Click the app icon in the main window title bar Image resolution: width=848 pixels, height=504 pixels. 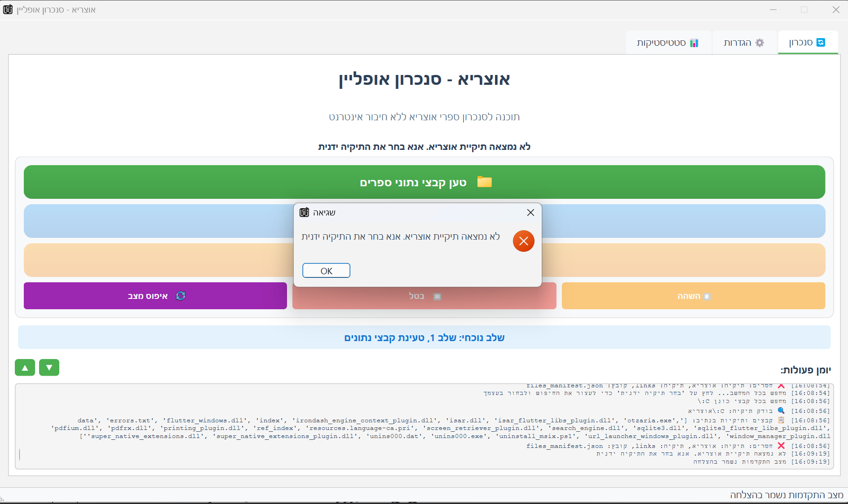[8, 9]
